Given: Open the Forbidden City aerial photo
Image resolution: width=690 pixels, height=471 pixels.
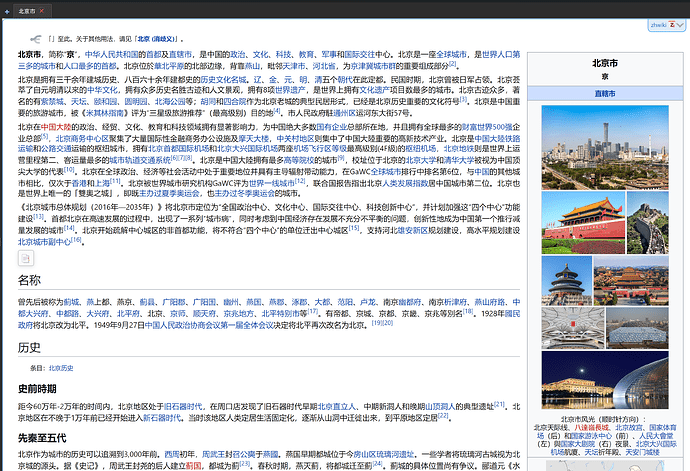Looking at the screenshot, I should pos(631,280).
